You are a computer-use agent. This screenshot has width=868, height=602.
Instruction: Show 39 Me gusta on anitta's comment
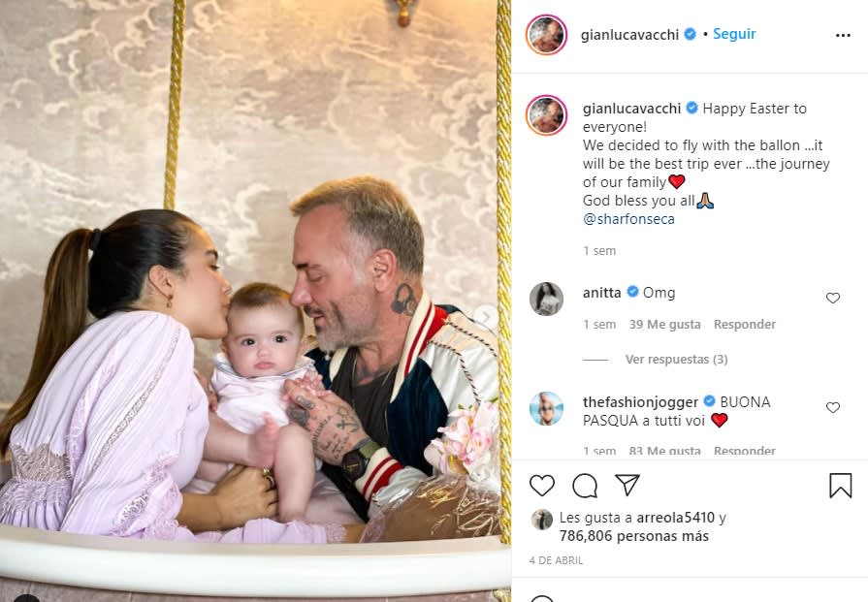click(x=665, y=324)
